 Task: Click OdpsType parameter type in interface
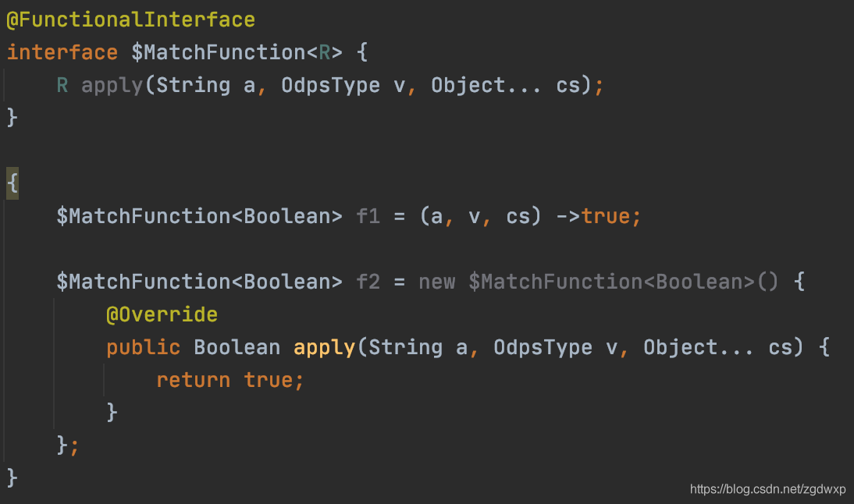(x=331, y=86)
